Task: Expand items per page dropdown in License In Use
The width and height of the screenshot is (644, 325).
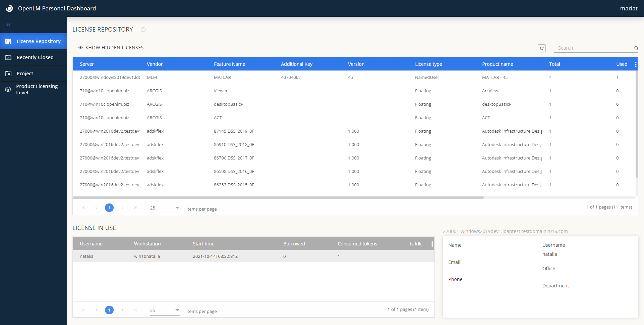Action: [177, 310]
